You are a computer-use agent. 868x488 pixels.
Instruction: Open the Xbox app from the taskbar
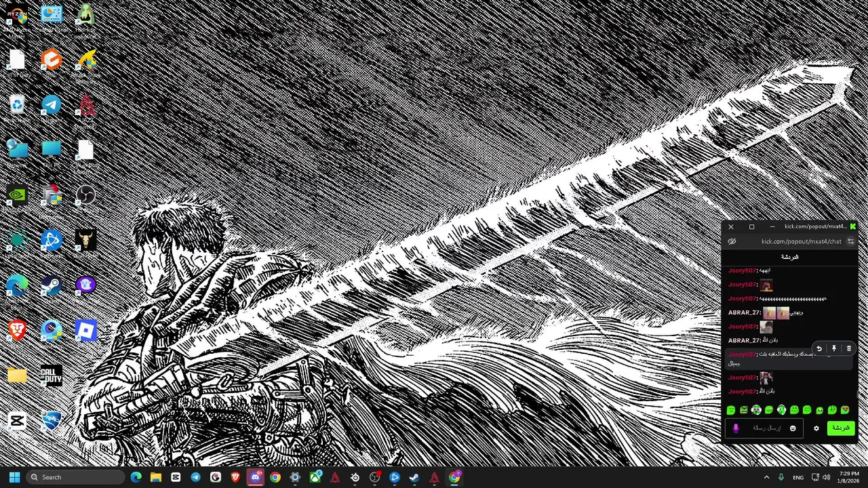pos(315,477)
